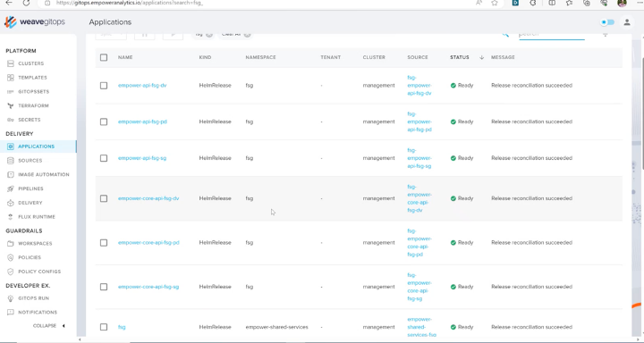Click the browser refresh icon
This screenshot has width=644, height=343.
coord(26,3)
